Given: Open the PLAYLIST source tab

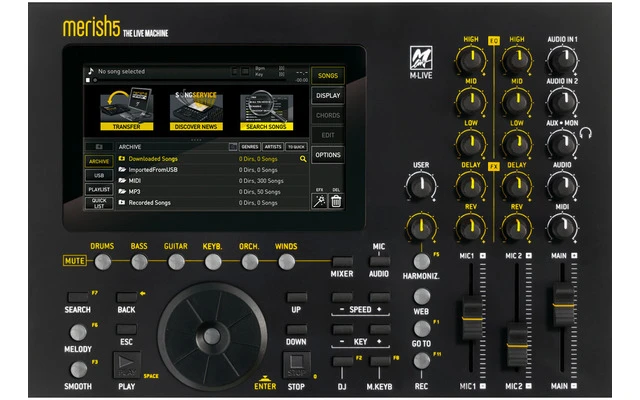Looking at the screenshot, I should click(99, 189).
